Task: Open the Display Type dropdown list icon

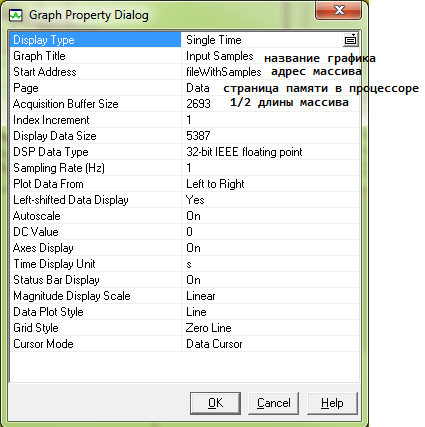Action: (x=350, y=40)
